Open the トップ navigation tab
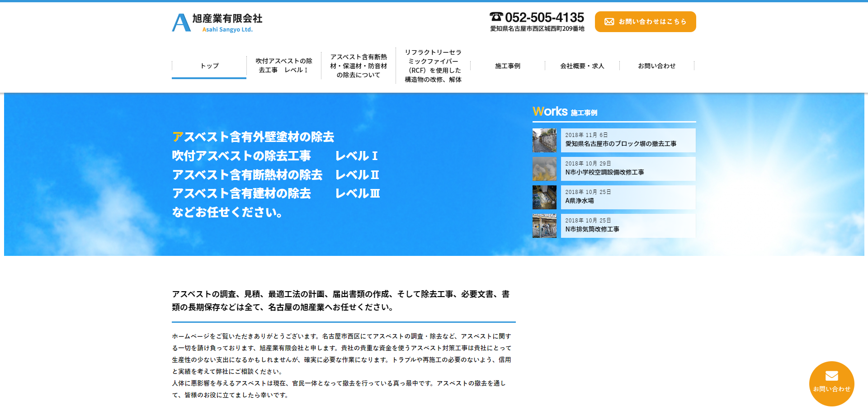The width and height of the screenshot is (868, 420). 209,66
